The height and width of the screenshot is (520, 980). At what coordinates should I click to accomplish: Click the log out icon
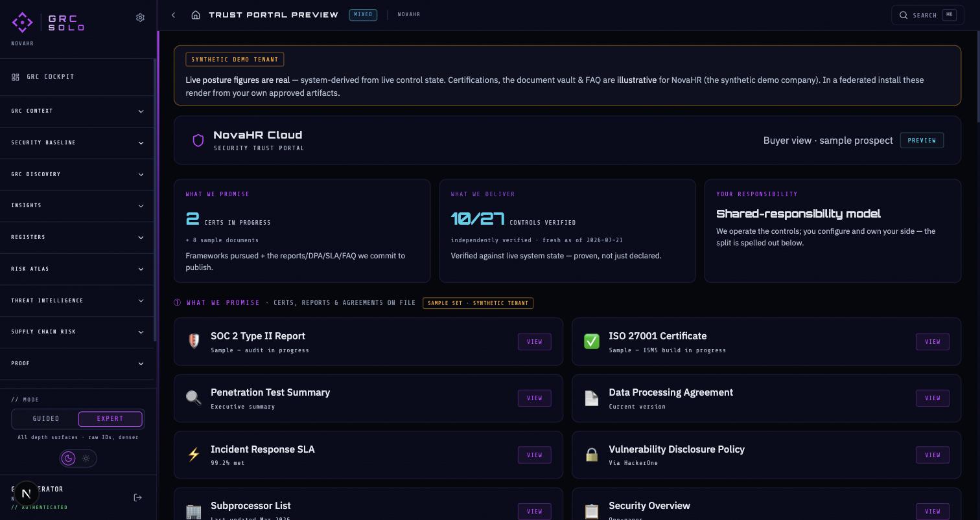137,497
